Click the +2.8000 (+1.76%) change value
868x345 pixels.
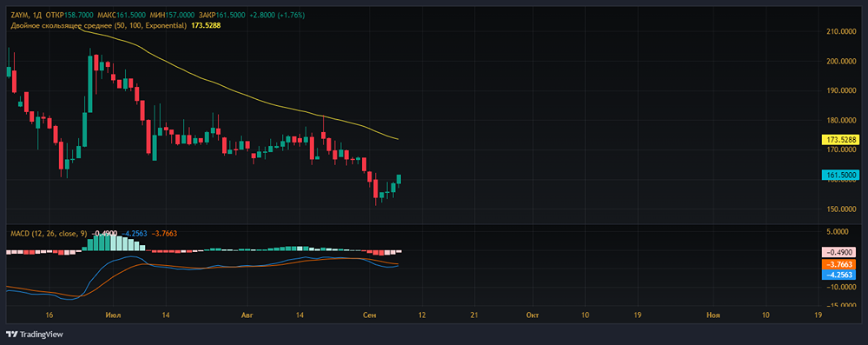278,15
